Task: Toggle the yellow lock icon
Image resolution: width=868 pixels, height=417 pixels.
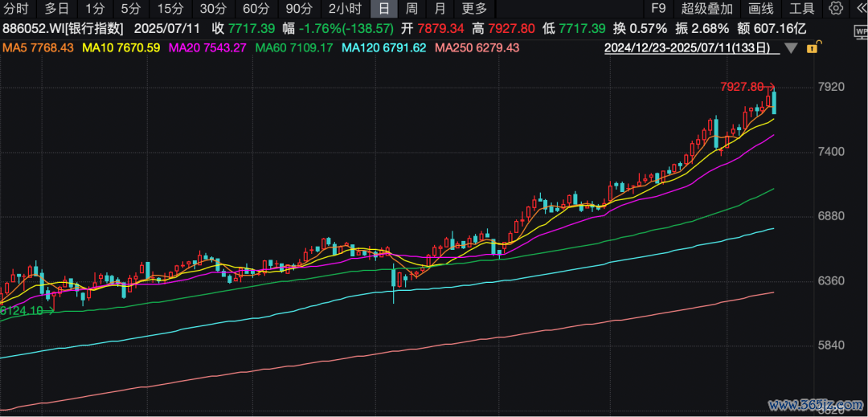Action: (x=812, y=48)
